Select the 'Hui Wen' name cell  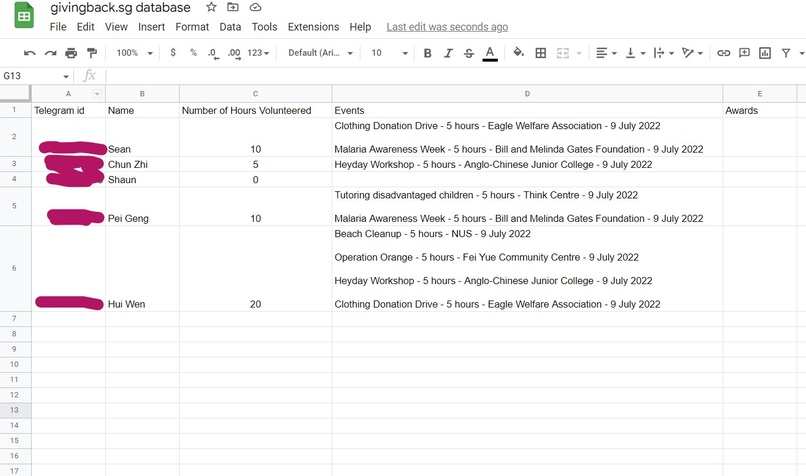(x=142, y=268)
